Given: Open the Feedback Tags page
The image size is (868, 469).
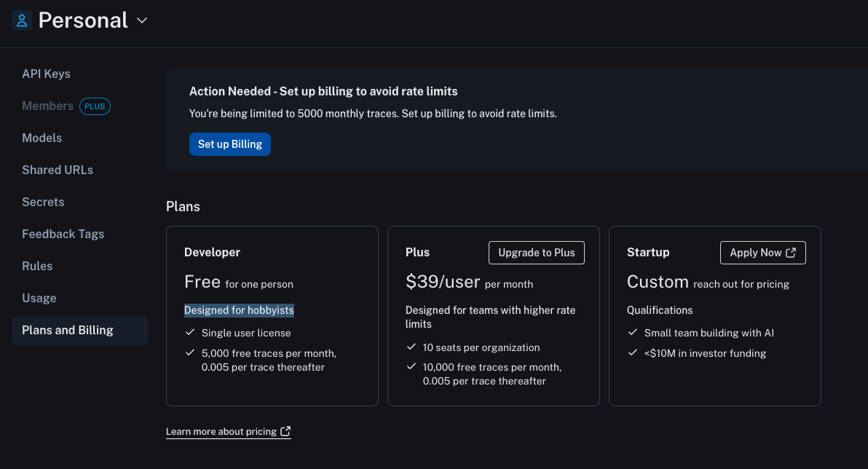Looking at the screenshot, I should click(x=63, y=234).
